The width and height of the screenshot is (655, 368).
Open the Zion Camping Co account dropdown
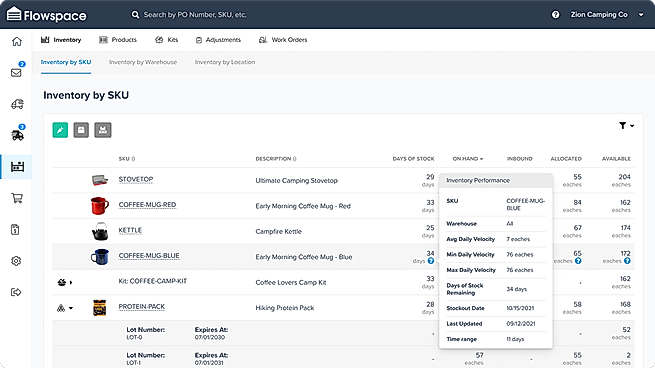607,15
